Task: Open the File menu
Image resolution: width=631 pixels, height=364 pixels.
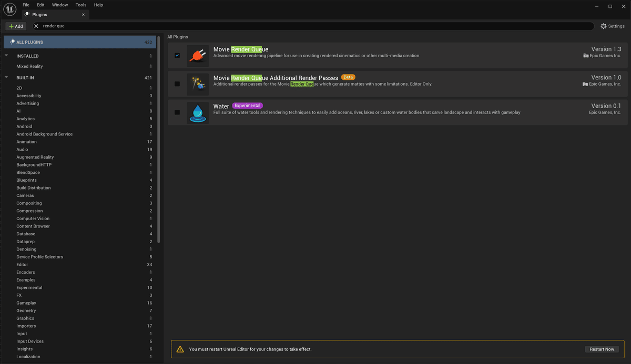Action: [26, 5]
